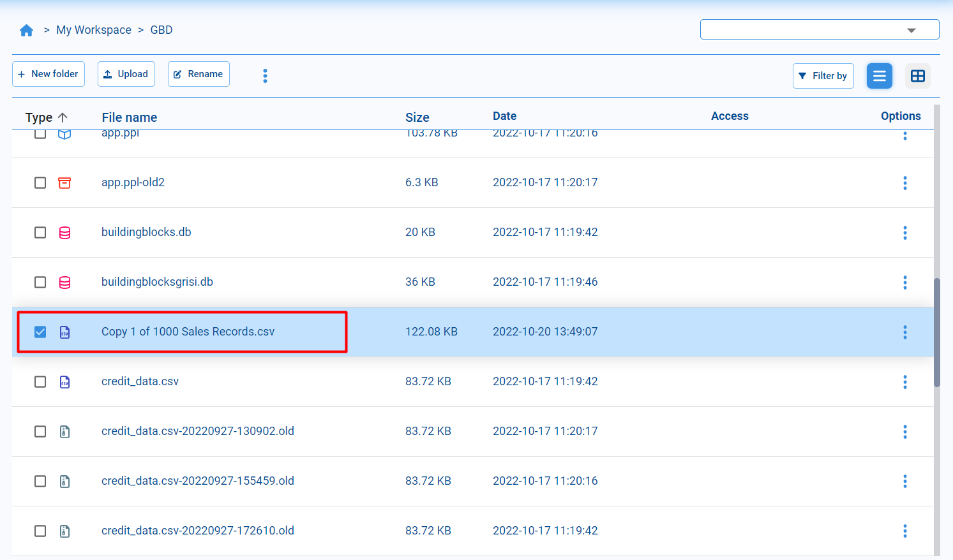Switch to grid view
This screenshot has width=953, height=560.
918,75
